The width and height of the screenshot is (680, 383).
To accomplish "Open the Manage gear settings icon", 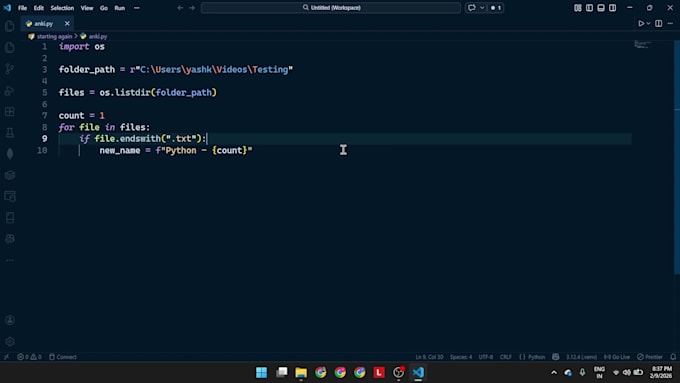I will coord(10,341).
